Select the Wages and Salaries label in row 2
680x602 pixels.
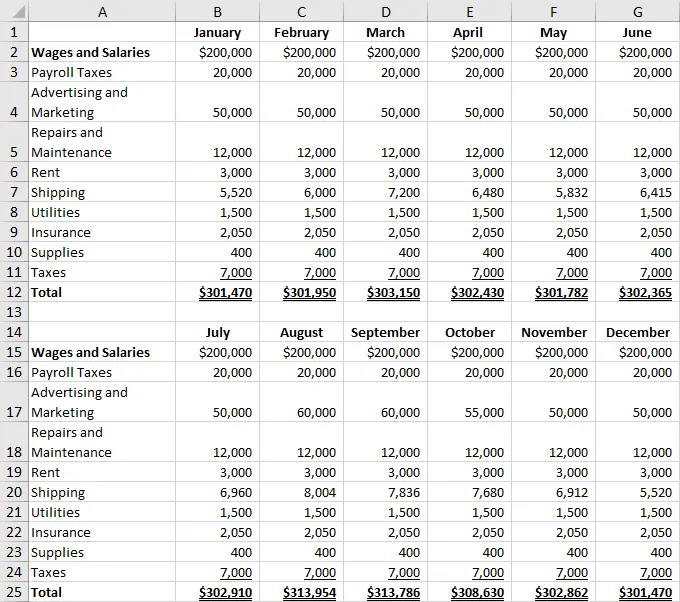coord(90,52)
